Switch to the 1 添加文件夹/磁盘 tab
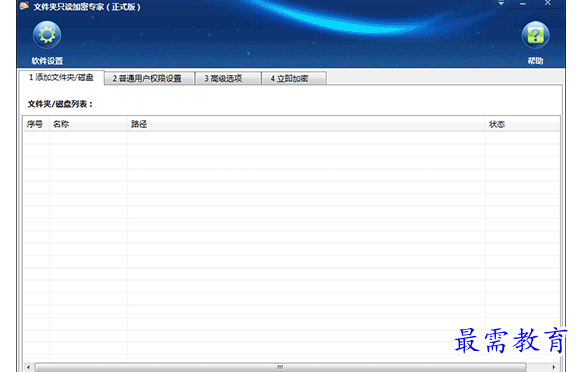 [61, 77]
